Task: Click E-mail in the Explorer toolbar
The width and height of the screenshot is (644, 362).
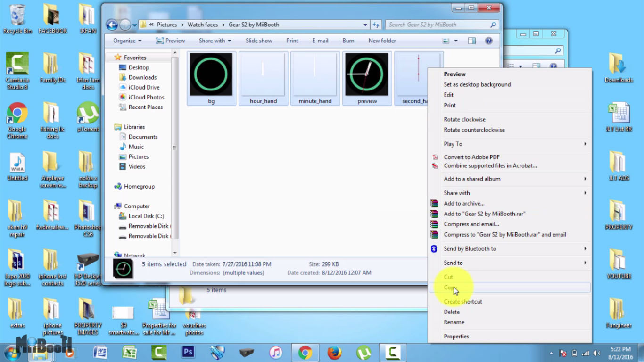Action: coord(320,41)
